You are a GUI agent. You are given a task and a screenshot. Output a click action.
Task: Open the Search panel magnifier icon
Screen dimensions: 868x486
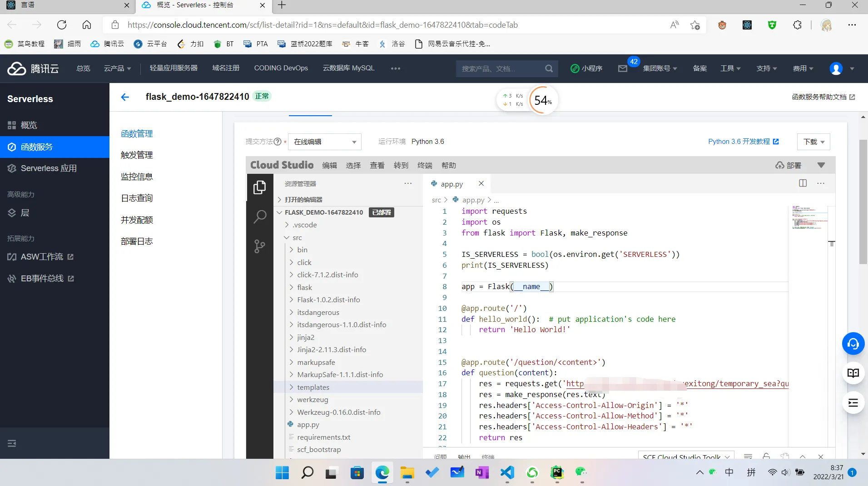tap(259, 217)
